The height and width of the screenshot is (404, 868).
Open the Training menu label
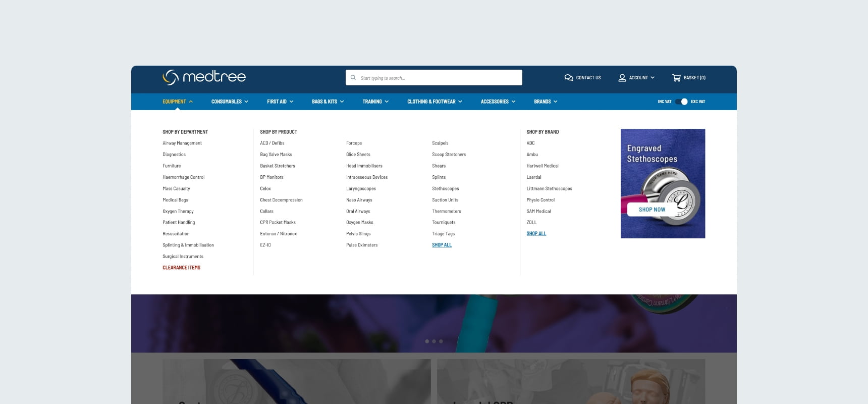pyautogui.click(x=372, y=102)
